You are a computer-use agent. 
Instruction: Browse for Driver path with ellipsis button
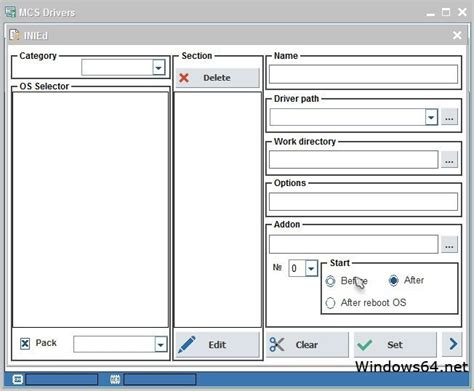[x=449, y=117]
